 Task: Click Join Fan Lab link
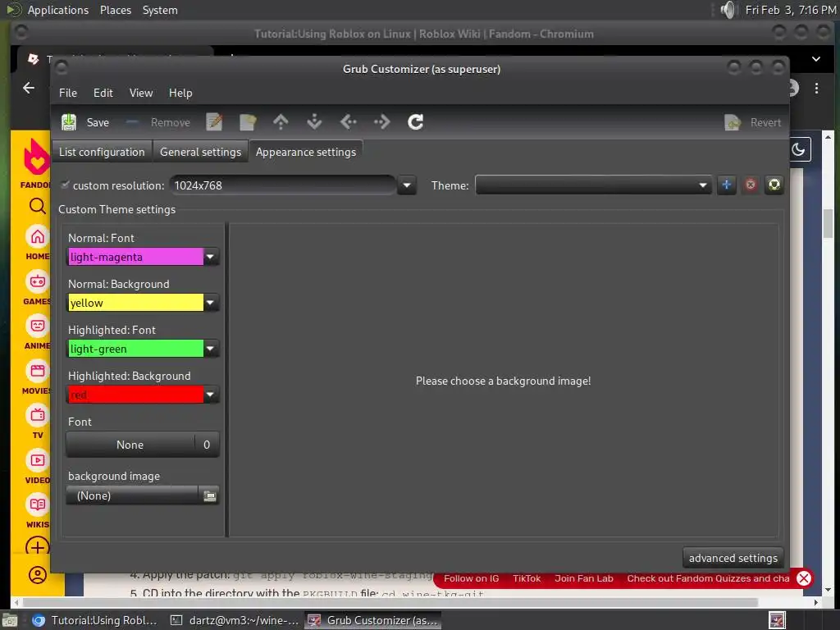584,578
